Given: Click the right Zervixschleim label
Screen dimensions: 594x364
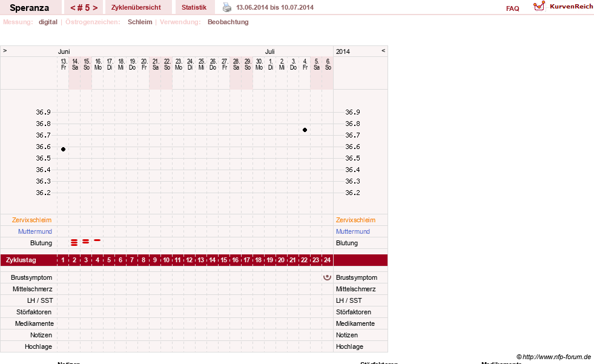Looking at the screenshot, I should click(355, 220).
